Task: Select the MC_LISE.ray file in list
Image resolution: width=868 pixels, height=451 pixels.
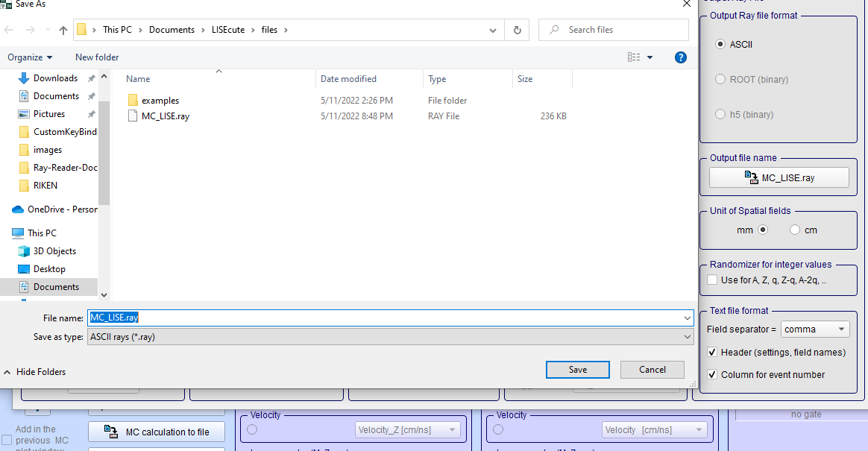Action: [x=165, y=116]
